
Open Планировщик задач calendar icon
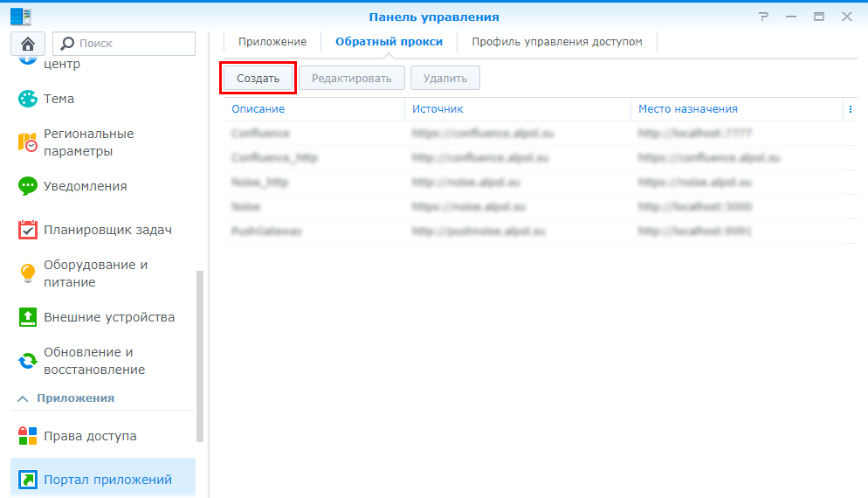[x=28, y=230]
